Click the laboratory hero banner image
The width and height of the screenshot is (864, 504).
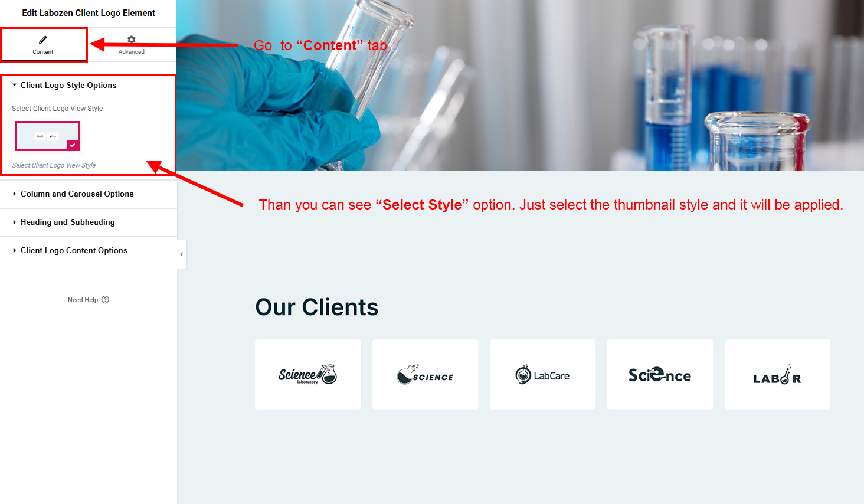(520, 86)
